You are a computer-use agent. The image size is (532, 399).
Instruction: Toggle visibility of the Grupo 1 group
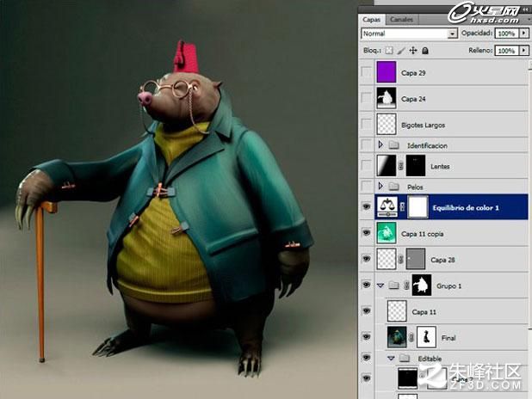(x=366, y=285)
